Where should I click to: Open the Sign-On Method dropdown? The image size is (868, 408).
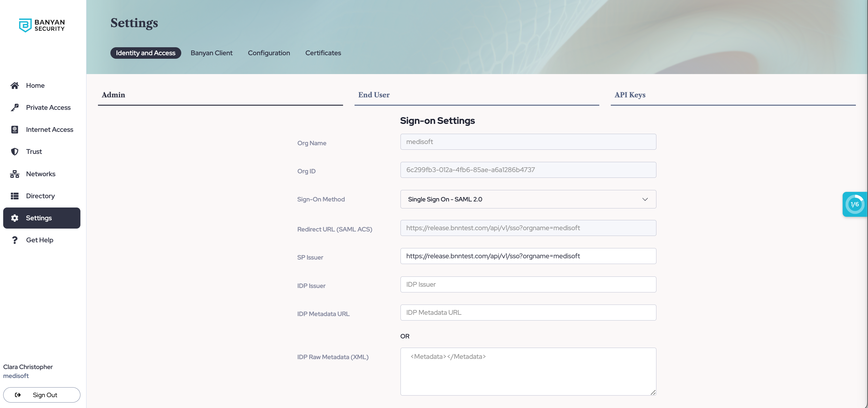click(x=528, y=199)
